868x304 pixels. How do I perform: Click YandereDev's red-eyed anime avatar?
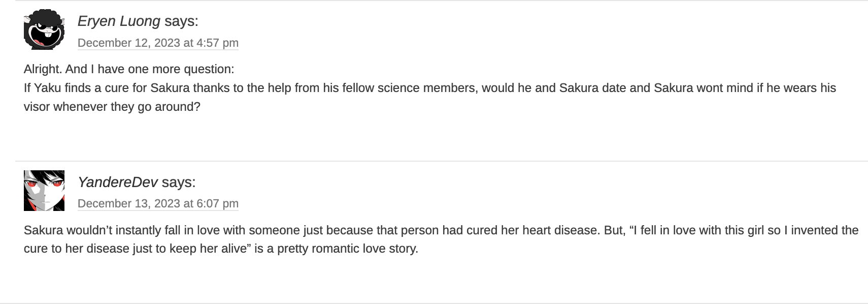(x=44, y=191)
